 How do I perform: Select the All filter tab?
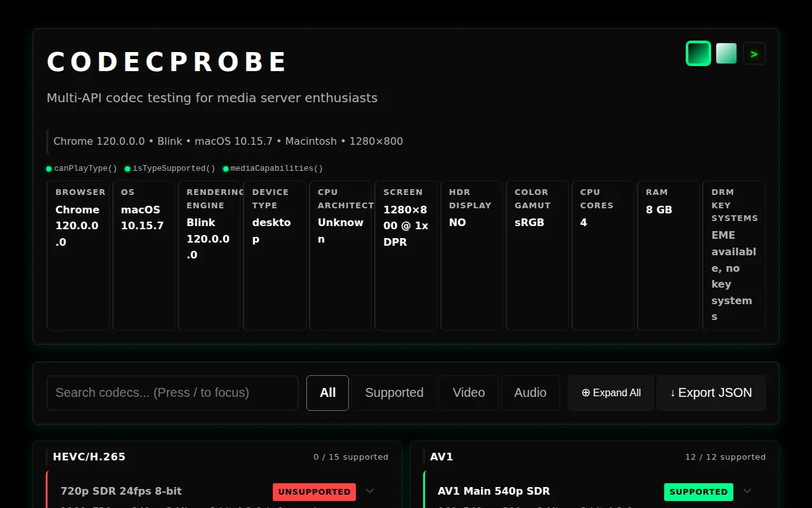327,392
